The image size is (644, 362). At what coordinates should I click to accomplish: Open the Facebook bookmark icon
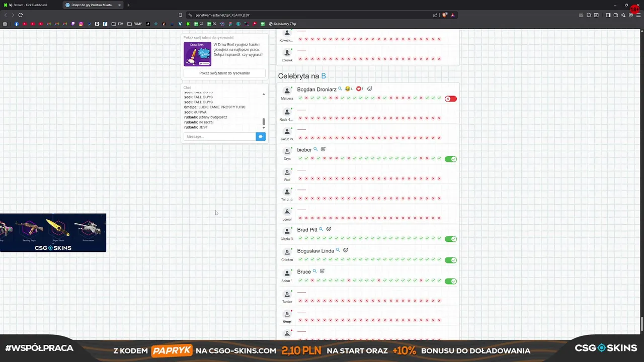(x=16, y=24)
